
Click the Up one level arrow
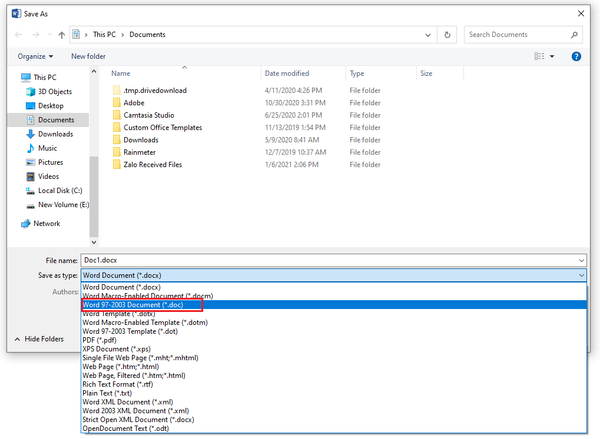coord(62,35)
